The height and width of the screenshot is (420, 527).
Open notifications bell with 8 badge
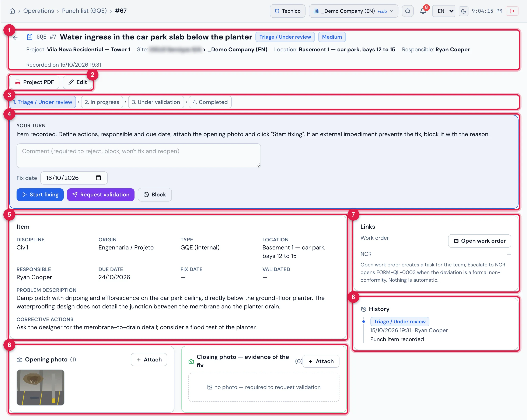pyautogui.click(x=423, y=11)
